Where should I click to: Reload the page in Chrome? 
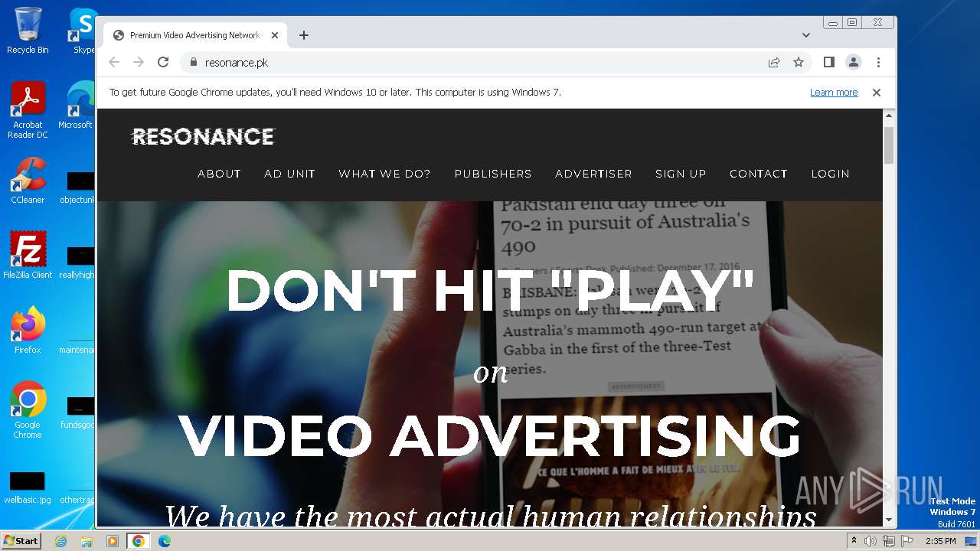(163, 63)
